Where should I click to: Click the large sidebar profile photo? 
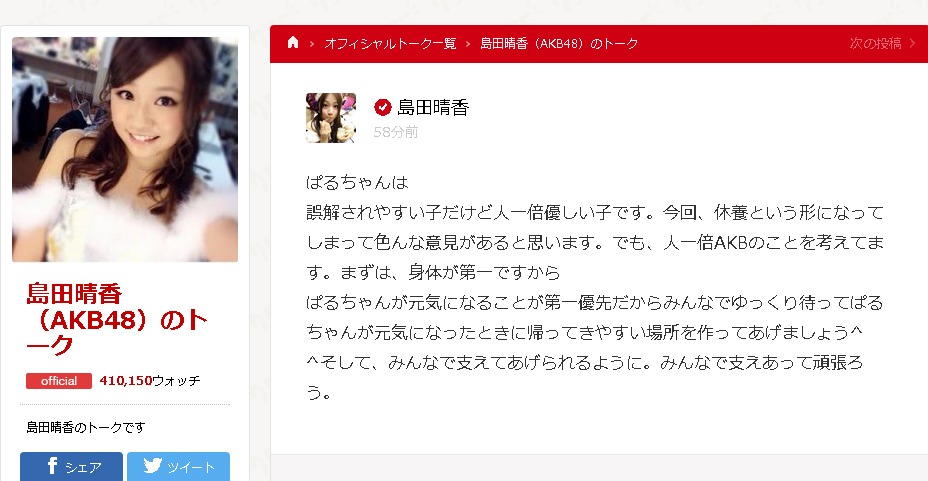125,149
